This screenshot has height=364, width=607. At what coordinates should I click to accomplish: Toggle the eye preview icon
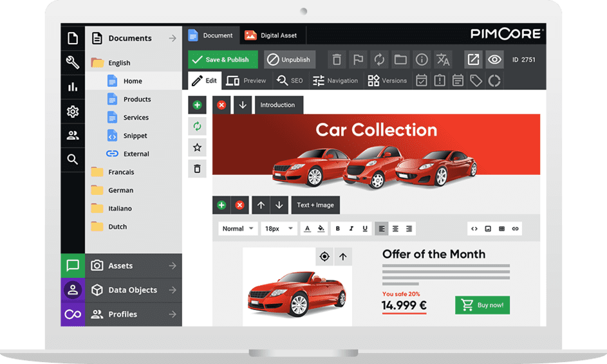(494, 60)
